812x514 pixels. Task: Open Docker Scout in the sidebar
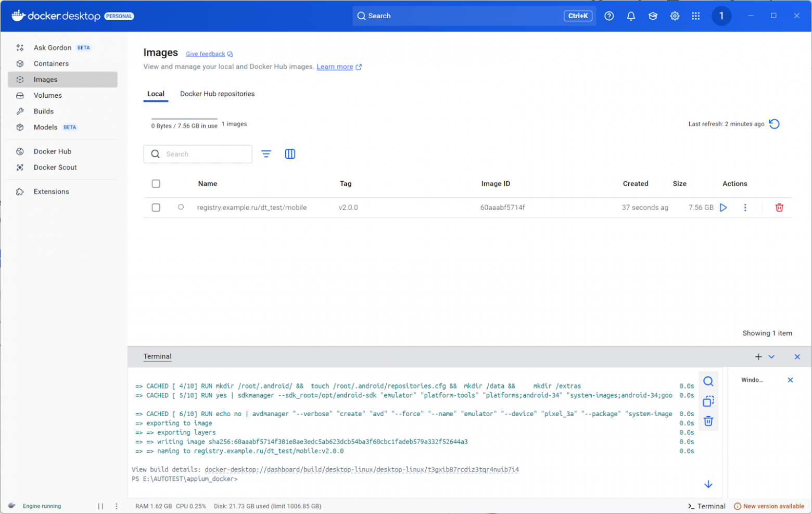point(63,168)
